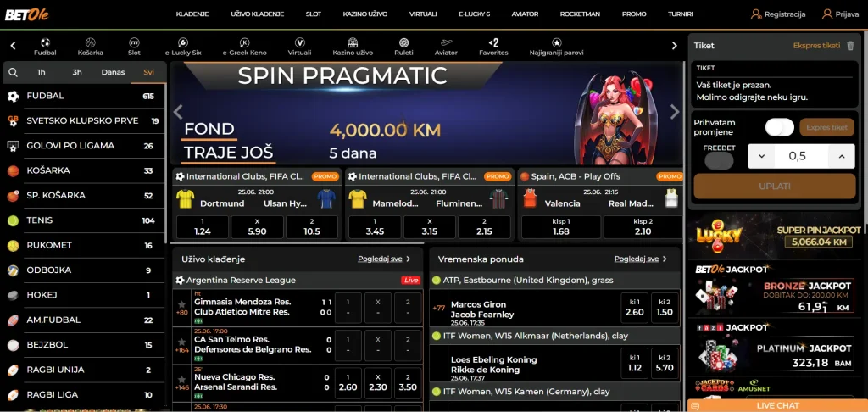Decrease the stake amount with the down arrow

point(762,156)
